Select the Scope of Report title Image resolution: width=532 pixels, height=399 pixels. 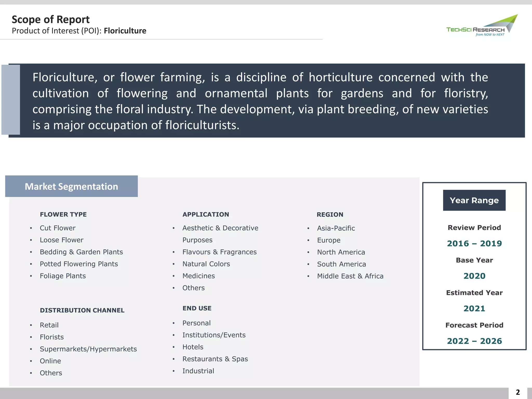(x=51, y=19)
